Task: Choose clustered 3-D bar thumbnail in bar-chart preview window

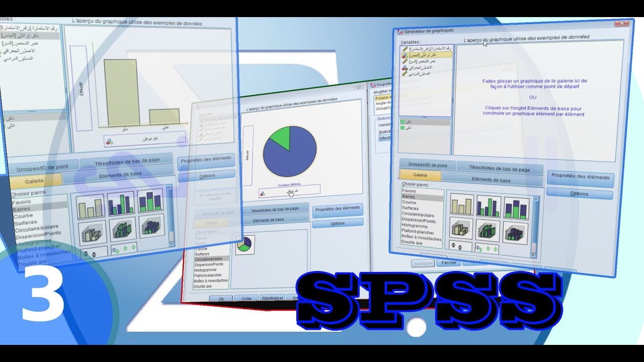Action: pyautogui.click(x=122, y=229)
